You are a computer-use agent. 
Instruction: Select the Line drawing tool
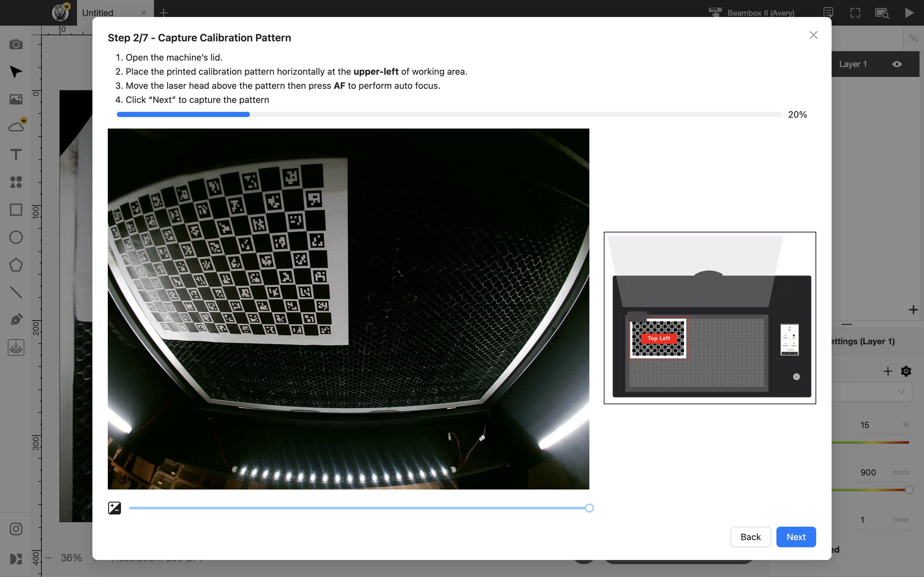click(16, 292)
